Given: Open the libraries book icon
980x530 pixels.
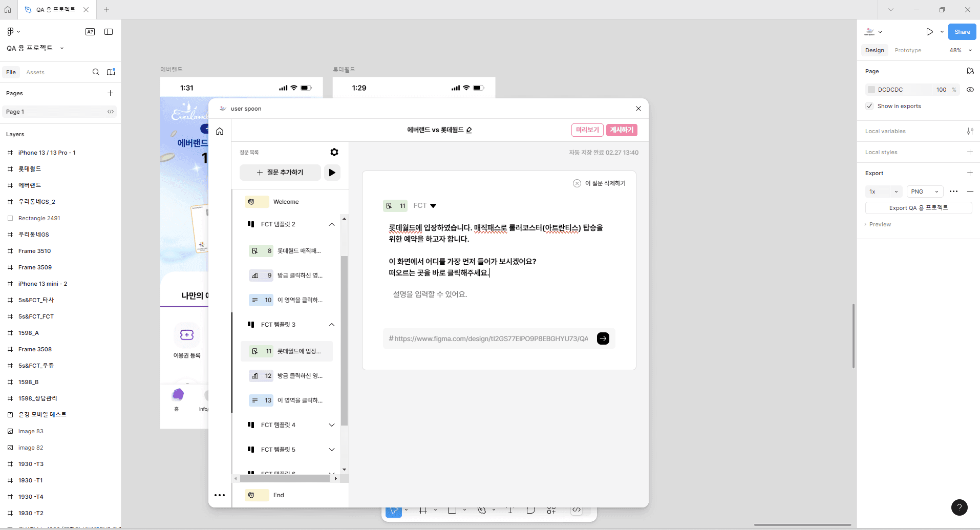Looking at the screenshot, I should [x=111, y=72].
